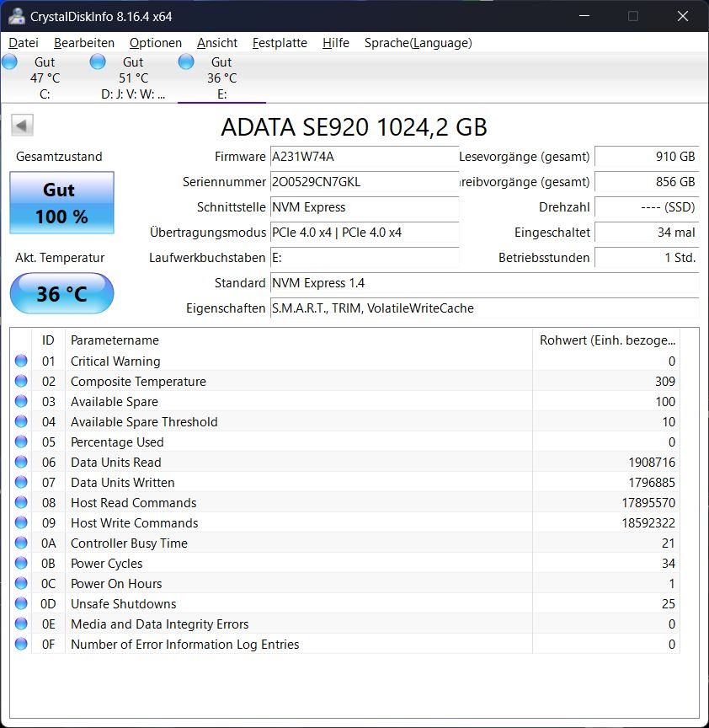
Task: Click the previous disk arrow icon
Action: [22, 126]
